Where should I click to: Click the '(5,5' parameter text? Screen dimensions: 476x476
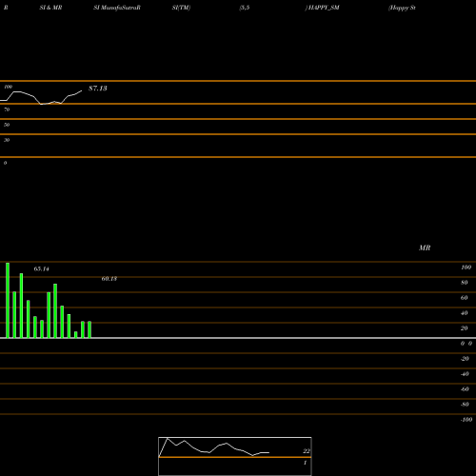[x=245, y=8]
